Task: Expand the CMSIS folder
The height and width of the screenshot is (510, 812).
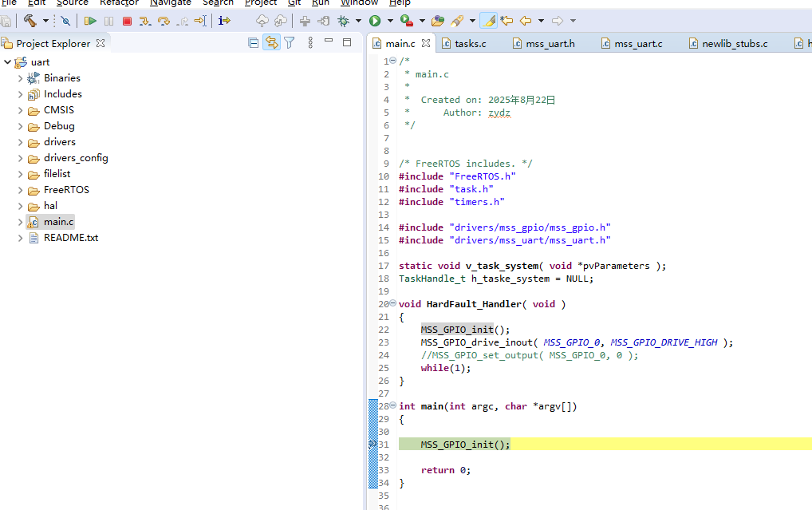Action: point(20,110)
